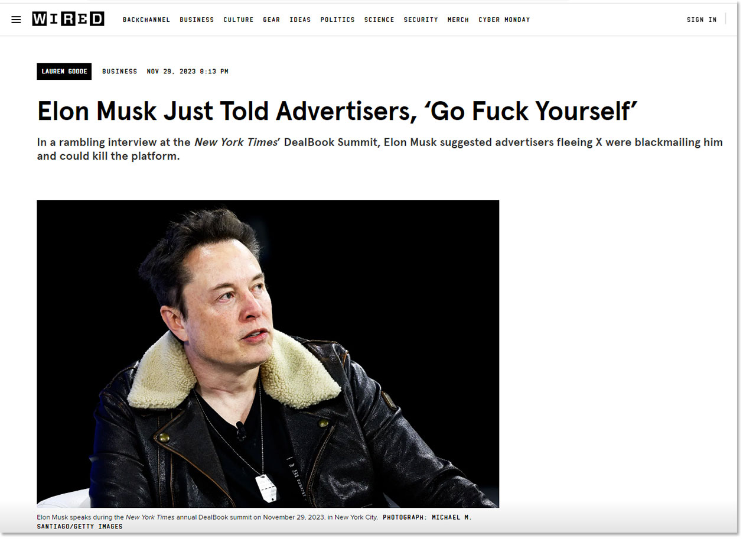Click the Sign In link

click(x=702, y=20)
